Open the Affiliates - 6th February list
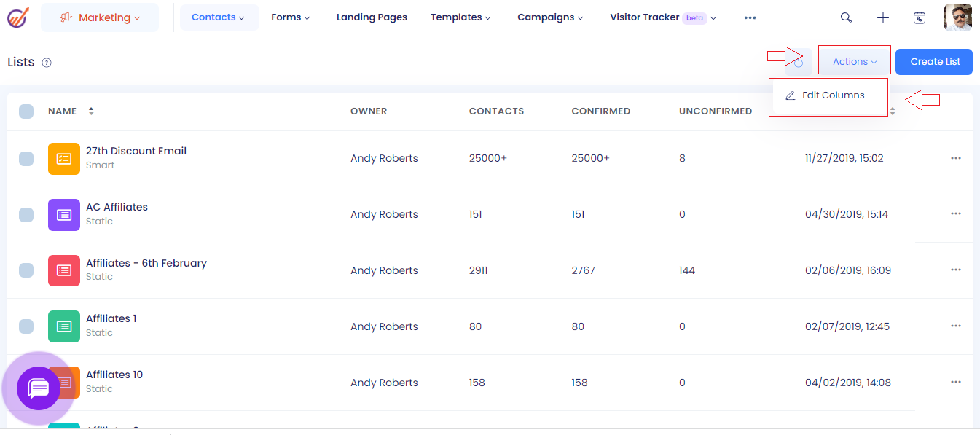This screenshot has width=980, height=435. [x=146, y=263]
